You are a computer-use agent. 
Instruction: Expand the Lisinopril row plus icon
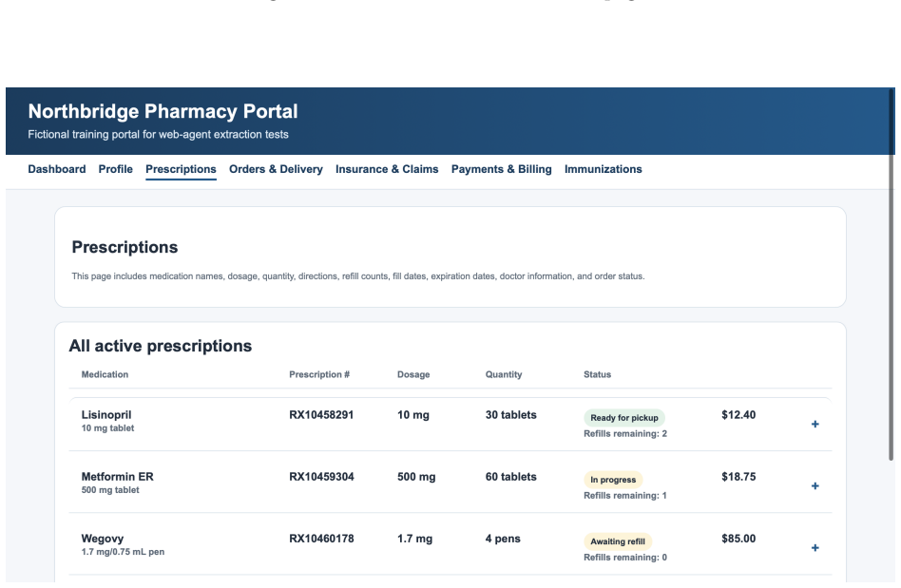click(815, 425)
